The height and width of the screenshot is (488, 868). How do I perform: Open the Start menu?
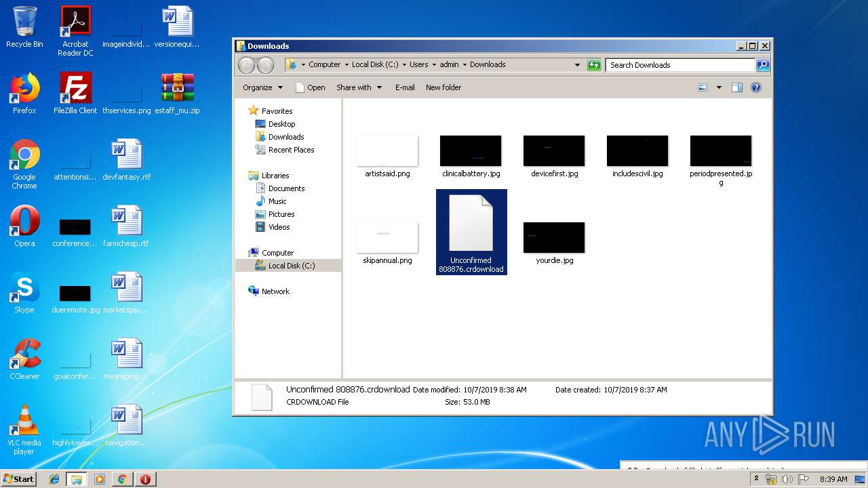[18, 479]
